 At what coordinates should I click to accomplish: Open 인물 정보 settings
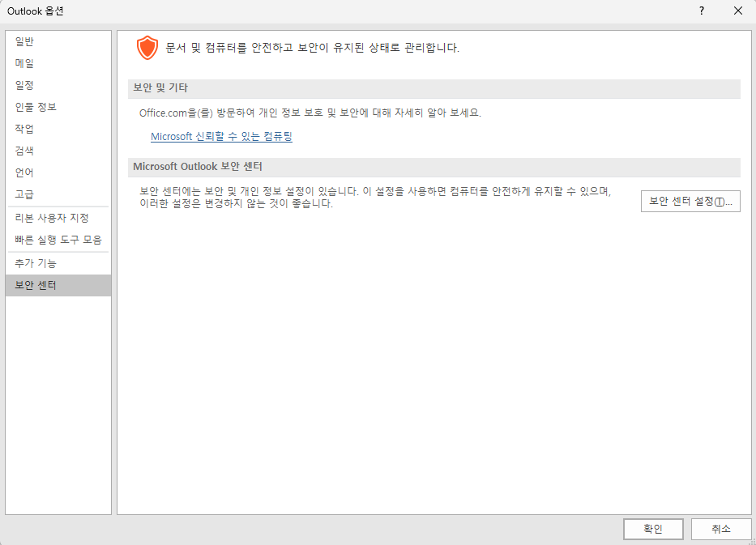point(58,107)
